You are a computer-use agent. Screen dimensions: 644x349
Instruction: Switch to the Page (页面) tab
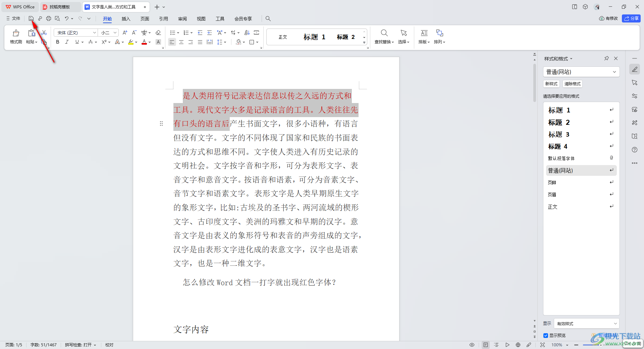pyautogui.click(x=145, y=19)
